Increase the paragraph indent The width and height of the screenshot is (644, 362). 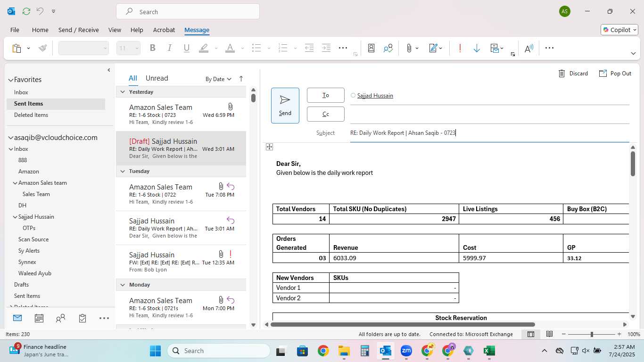click(326, 48)
